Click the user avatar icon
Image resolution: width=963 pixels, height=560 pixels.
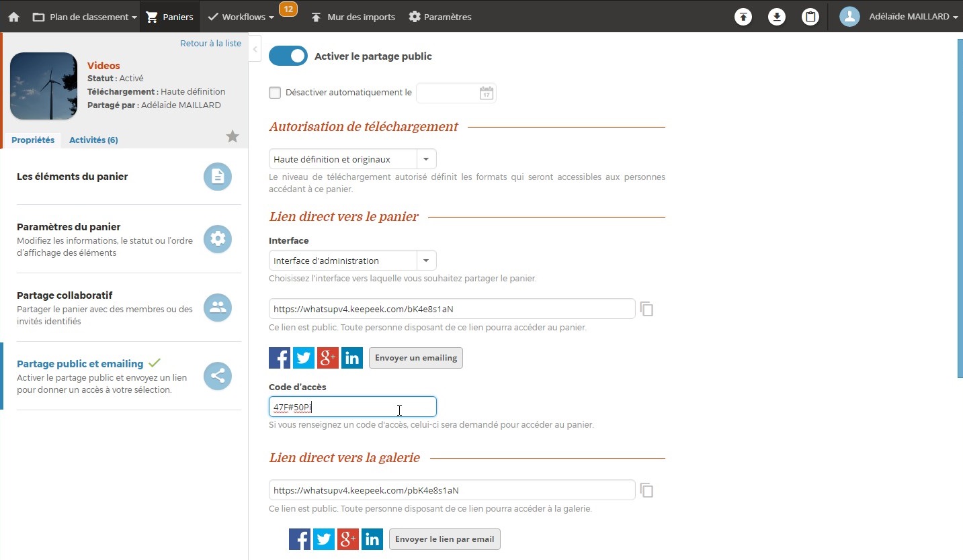click(850, 17)
